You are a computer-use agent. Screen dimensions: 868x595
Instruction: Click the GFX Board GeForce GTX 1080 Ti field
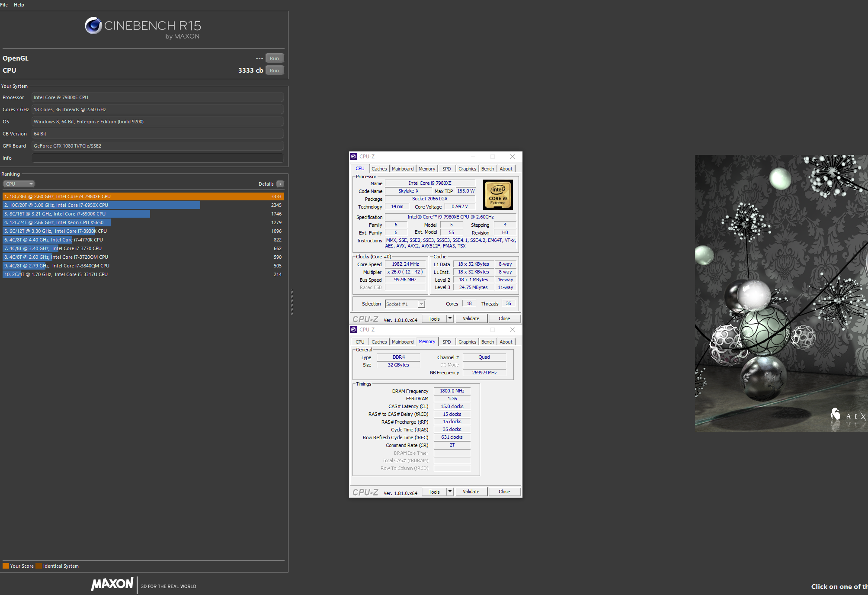tap(157, 146)
